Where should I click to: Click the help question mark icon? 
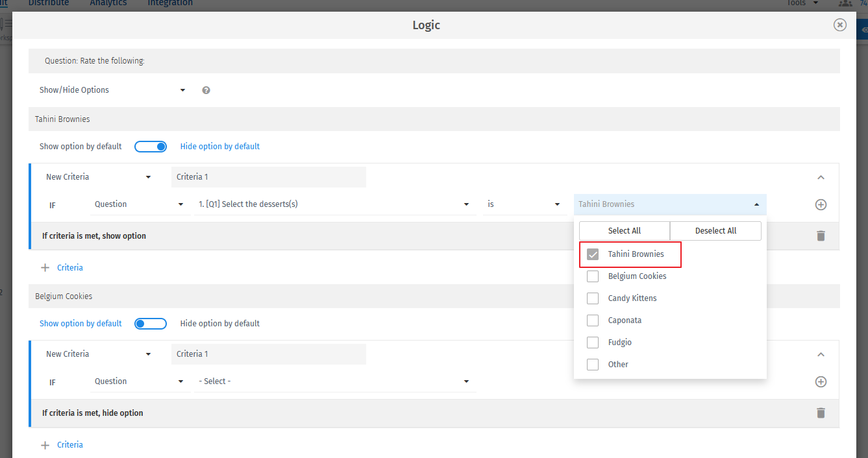click(206, 90)
